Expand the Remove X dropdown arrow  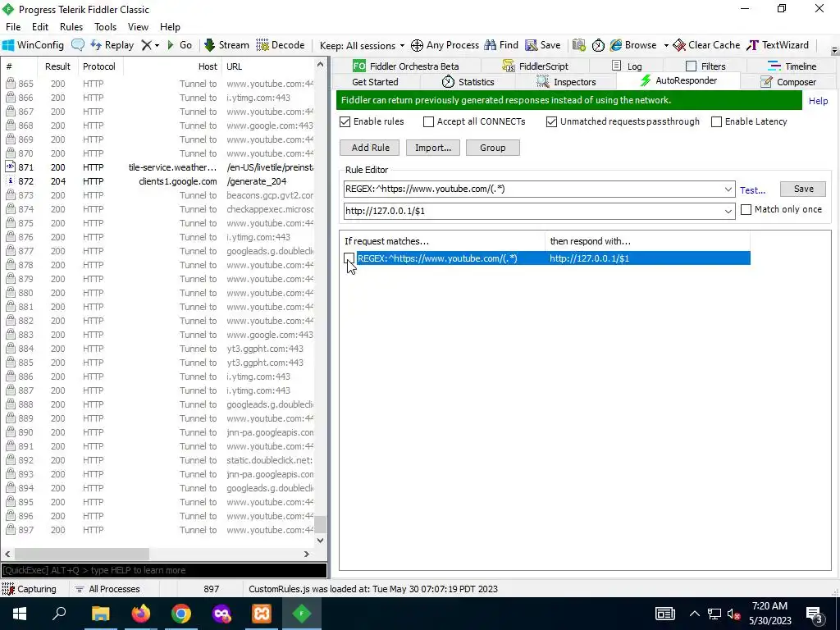pos(157,46)
